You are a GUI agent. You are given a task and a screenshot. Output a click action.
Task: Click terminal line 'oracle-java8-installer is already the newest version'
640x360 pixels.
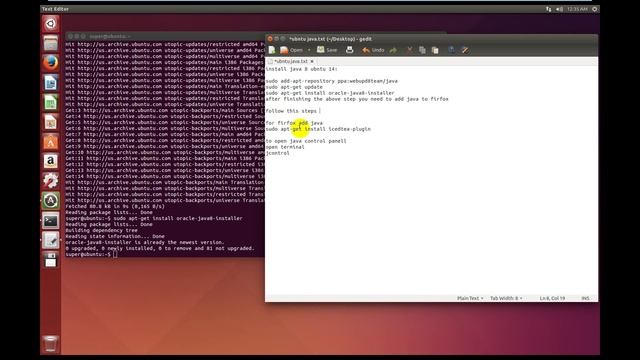point(145,242)
